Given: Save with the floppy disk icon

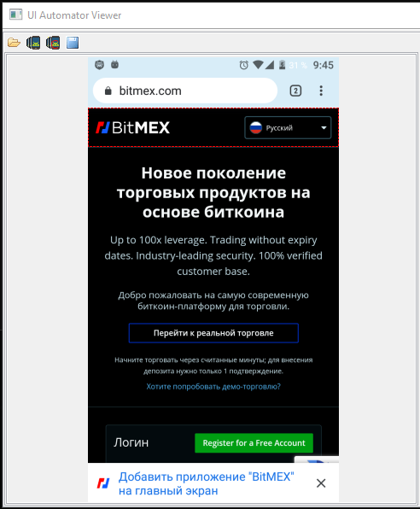Looking at the screenshot, I should click(x=73, y=43).
